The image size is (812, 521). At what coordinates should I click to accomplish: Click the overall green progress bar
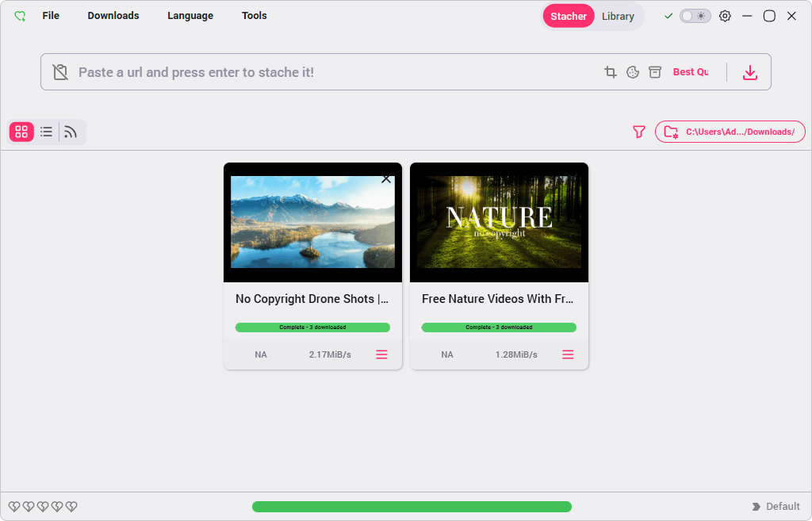(412, 507)
